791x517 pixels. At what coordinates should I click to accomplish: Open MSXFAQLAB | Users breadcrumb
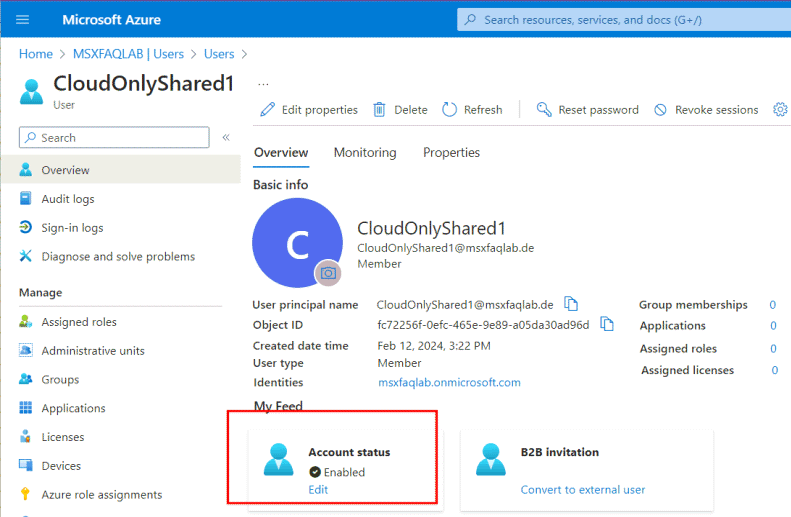128,54
